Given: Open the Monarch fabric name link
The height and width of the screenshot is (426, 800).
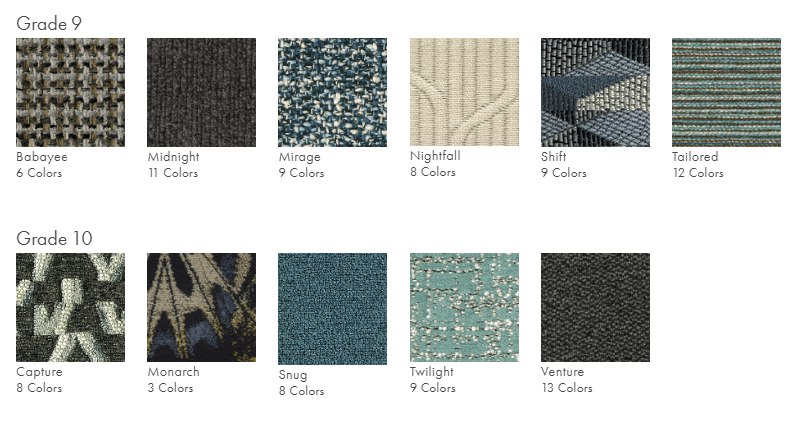Looking at the screenshot, I should 173,372.
